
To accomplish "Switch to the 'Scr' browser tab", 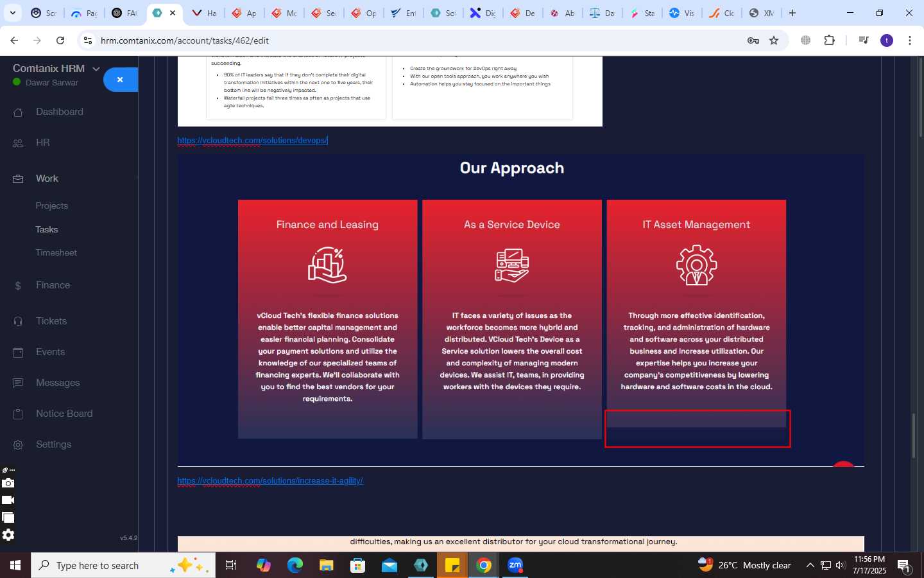I will [x=44, y=13].
